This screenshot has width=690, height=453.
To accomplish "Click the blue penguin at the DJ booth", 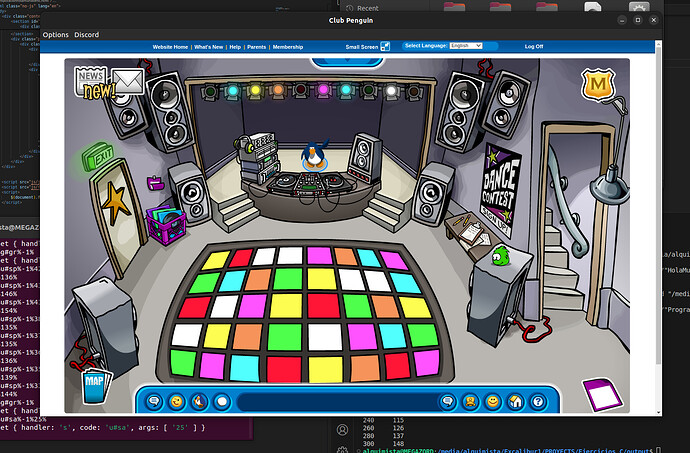I will point(314,155).
